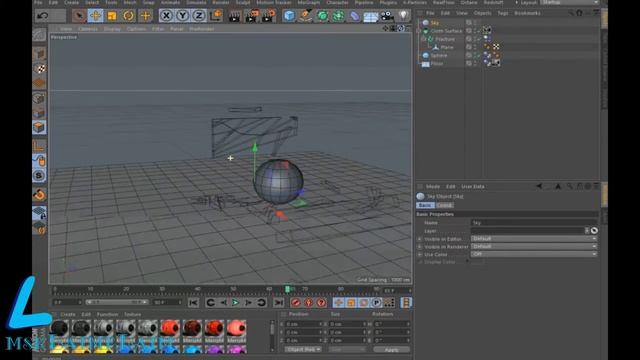This screenshot has width=640, height=360.
Task: Click the Name field containing Sky
Action: [534, 223]
